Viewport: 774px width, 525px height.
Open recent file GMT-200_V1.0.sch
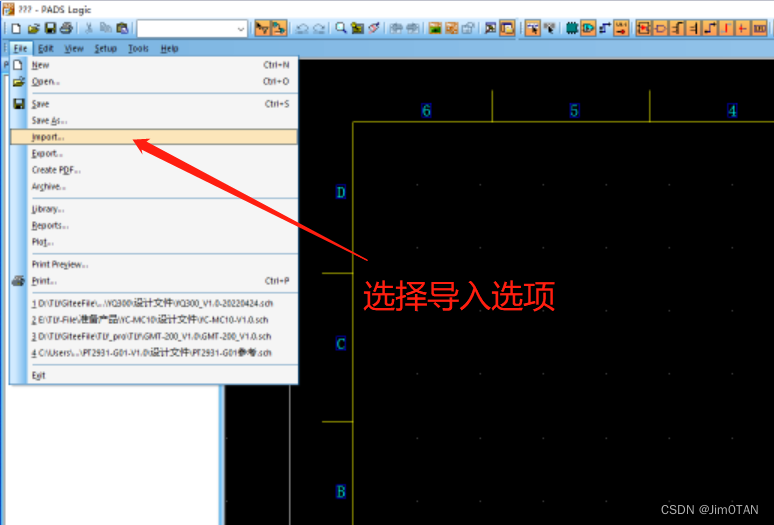154,337
